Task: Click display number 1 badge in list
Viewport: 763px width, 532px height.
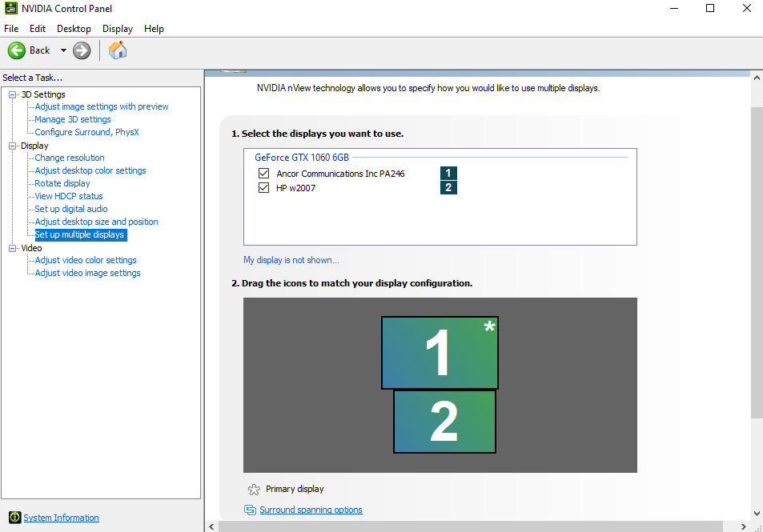Action: 448,173
